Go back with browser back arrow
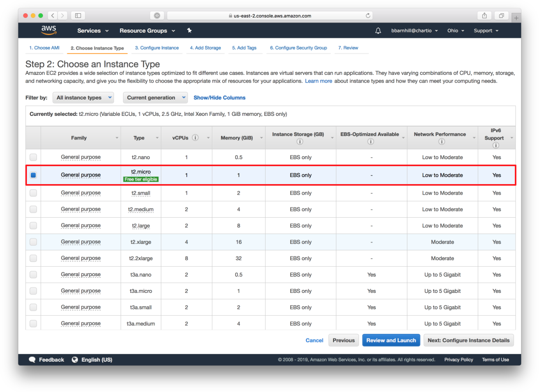Viewport: 539px width, 392px height. click(x=53, y=16)
